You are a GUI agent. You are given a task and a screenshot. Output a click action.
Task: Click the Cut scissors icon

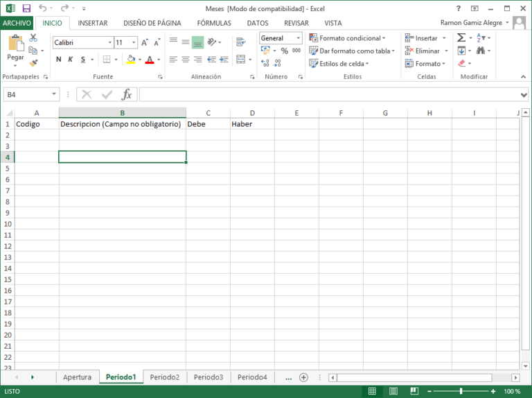(33, 38)
